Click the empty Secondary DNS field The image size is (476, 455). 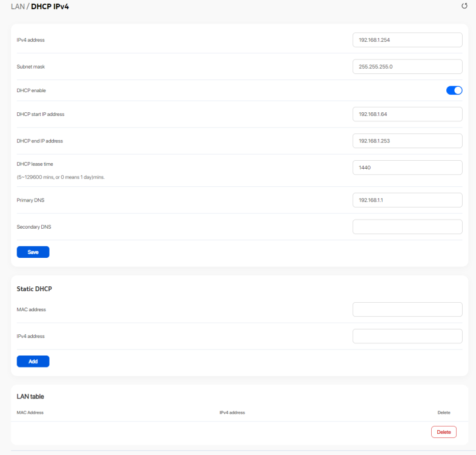(407, 227)
